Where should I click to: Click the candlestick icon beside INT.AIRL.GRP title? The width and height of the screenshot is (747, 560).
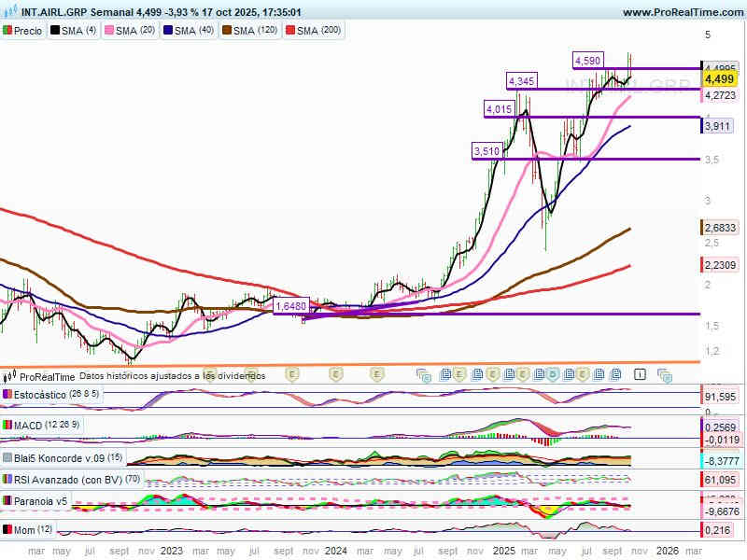pos(8,12)
